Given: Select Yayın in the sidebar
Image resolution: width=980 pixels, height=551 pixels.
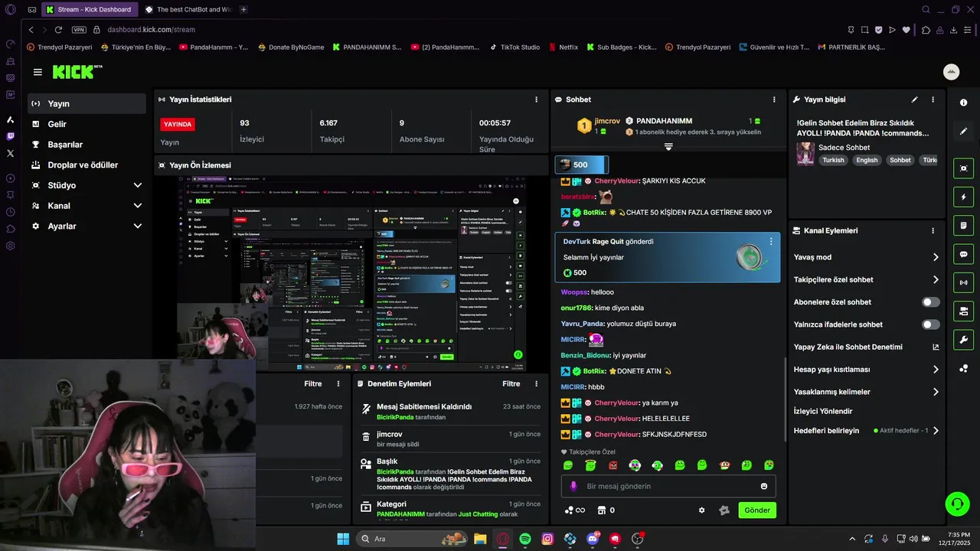Looking at the screenshot, I should click(x=87, y=103).
